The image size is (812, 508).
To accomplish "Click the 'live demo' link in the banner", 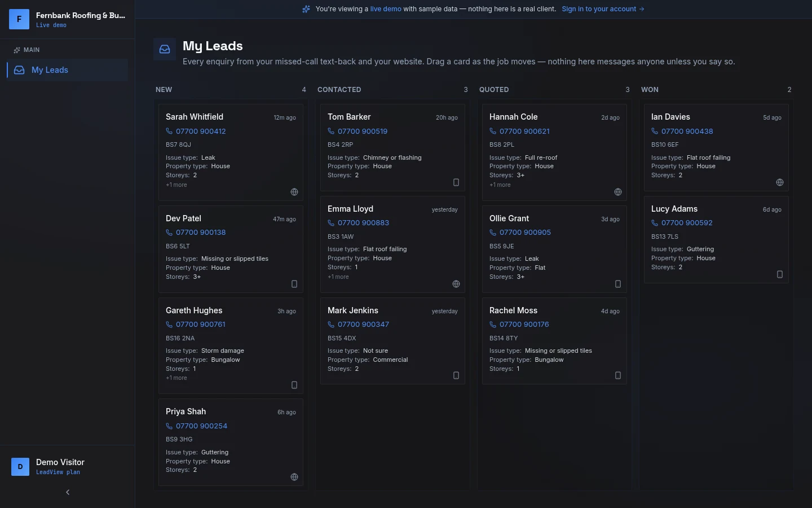I will 386,9.
